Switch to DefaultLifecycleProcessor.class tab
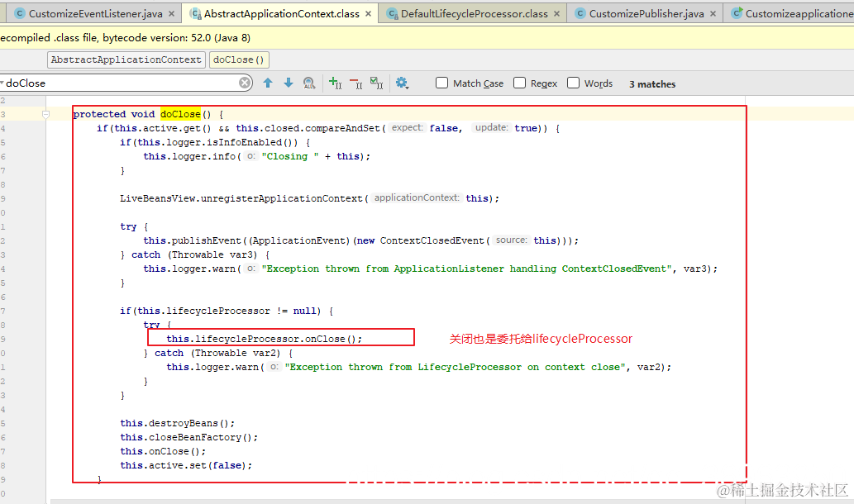Screen dimensions: 854x504 pos(474,13)
